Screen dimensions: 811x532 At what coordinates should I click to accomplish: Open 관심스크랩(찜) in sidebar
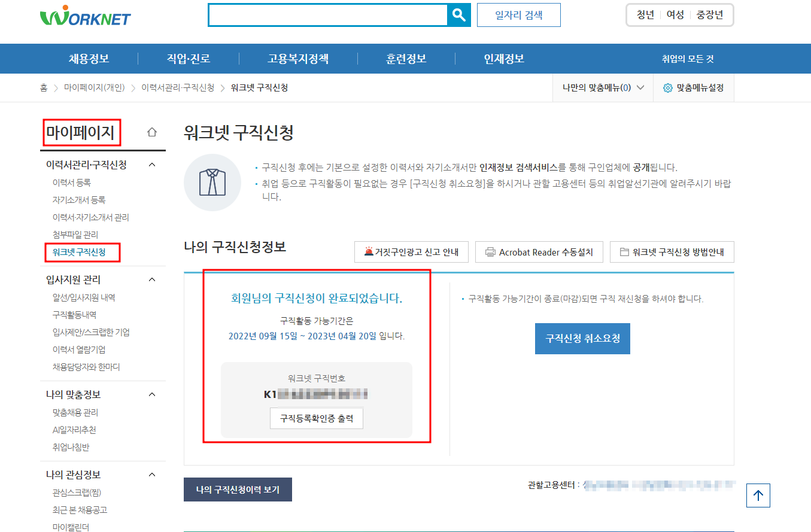(75, 493)
